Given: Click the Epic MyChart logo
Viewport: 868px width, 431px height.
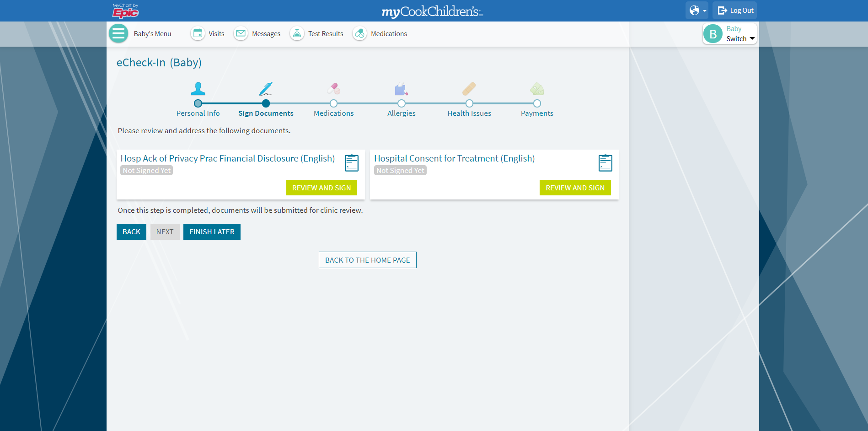Looking at the screenshot, I should pyautogui.click(x=125, y=11).
